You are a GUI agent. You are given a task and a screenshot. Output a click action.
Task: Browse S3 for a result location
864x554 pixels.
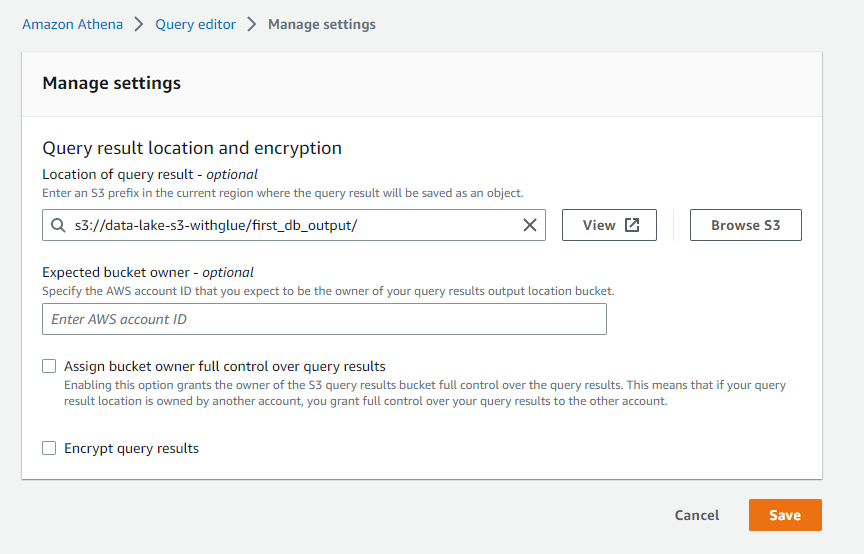click(x=746, y=225)
